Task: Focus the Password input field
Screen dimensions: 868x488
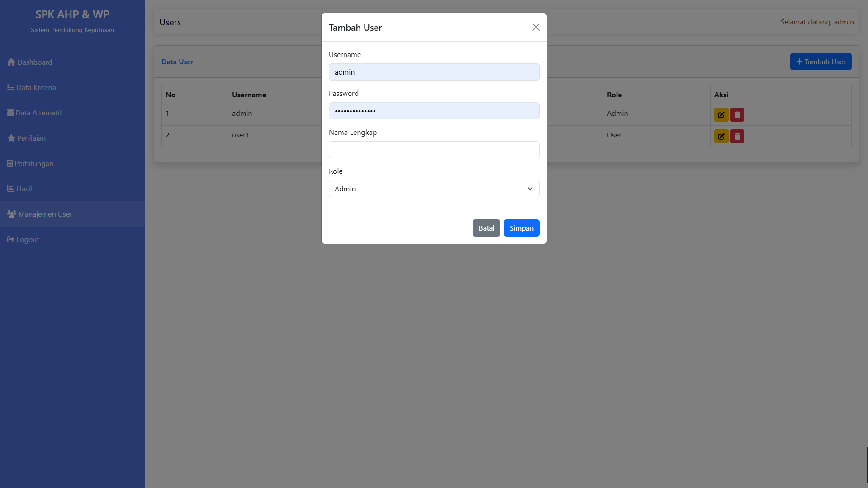Action: pos(434,111)
